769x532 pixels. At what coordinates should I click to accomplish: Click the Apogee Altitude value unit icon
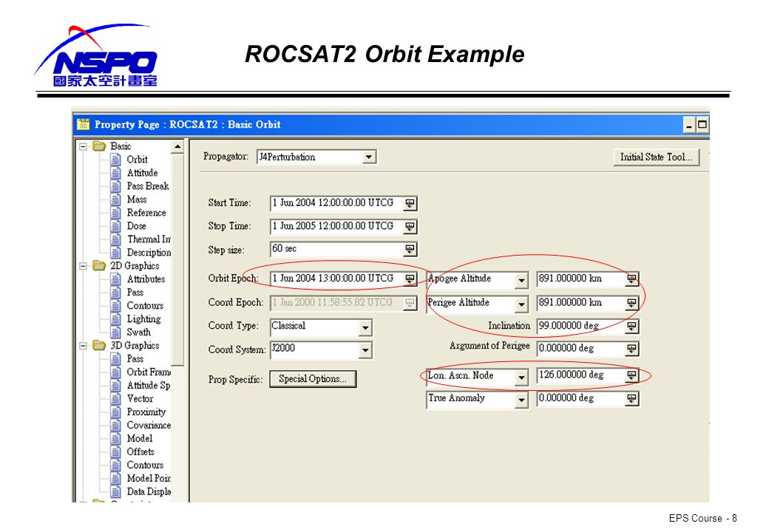pos(631,279)
